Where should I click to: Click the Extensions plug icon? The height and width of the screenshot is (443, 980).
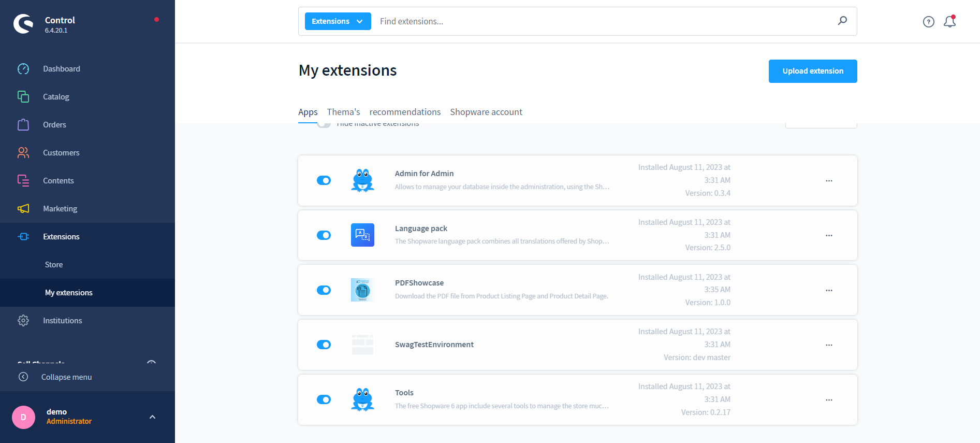point(23,237)
